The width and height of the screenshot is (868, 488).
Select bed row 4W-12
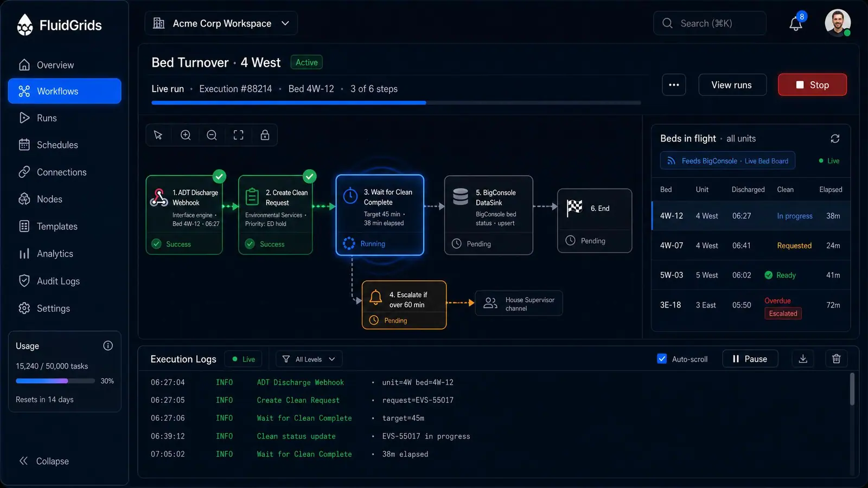(x=751, y=216)
